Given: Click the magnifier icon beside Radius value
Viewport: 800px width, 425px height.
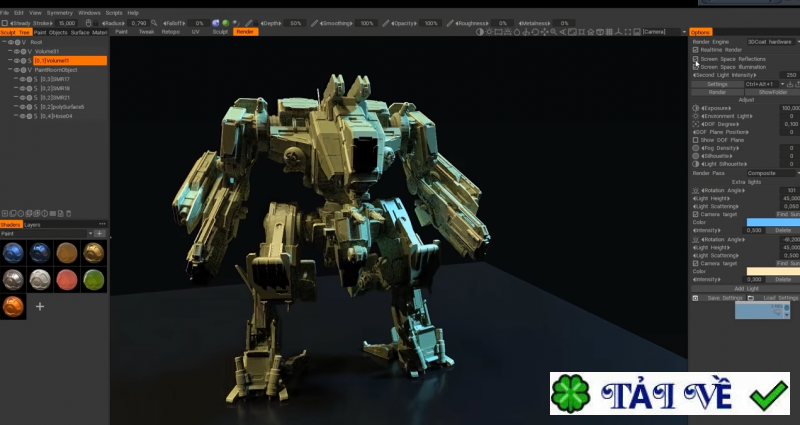Looking at the screenshot, I should [154, 23].
